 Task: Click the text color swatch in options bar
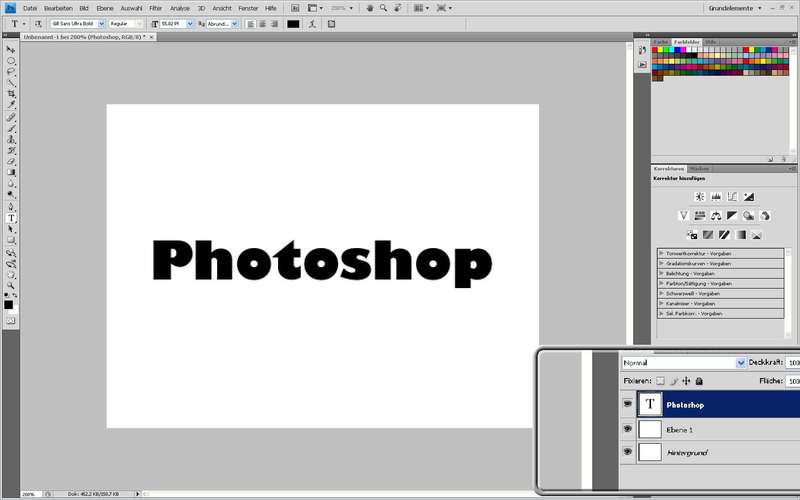293,23
